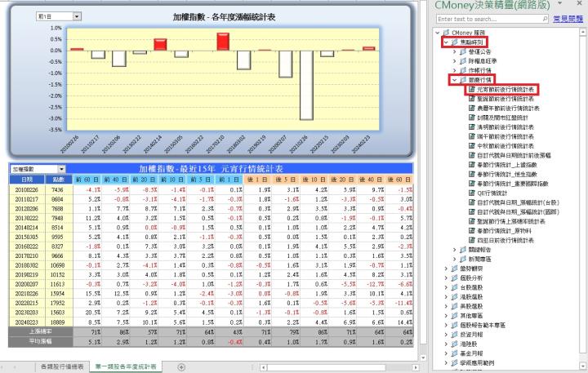Add a new sheet with the plus icon
The height and width of the screenshot is (373, 588).
(x=181, y=367)
